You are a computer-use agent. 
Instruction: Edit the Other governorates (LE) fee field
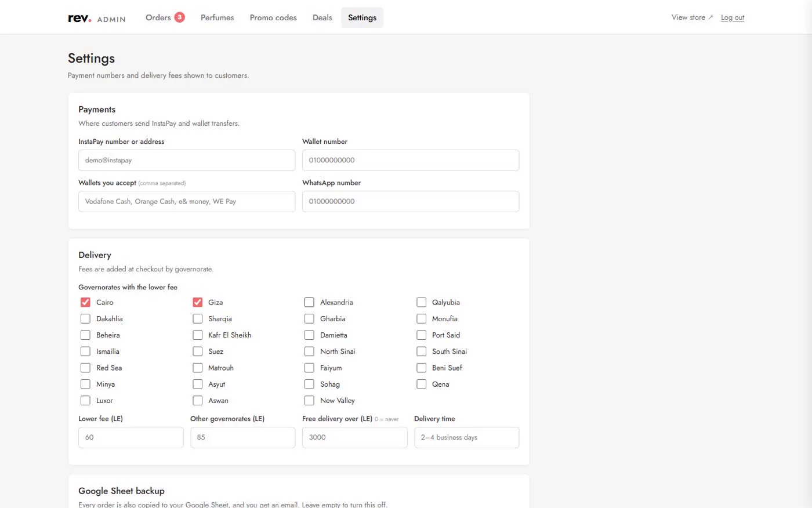point(243,437)
